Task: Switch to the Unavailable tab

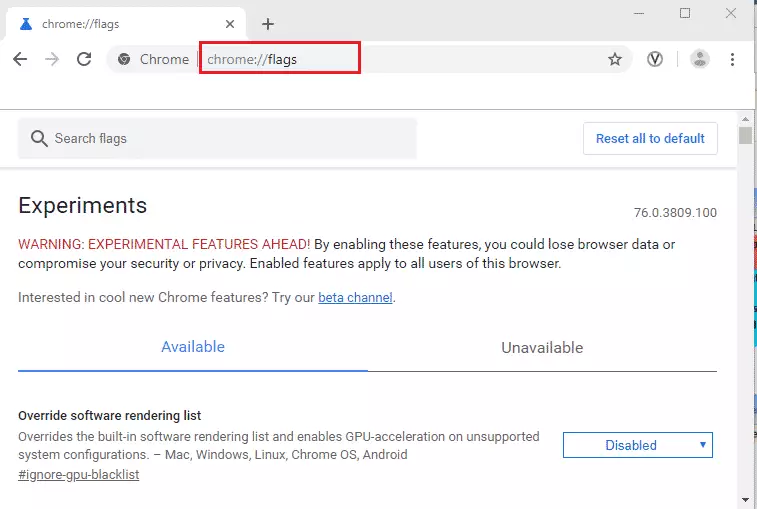Action: click(x=542, y=348)
